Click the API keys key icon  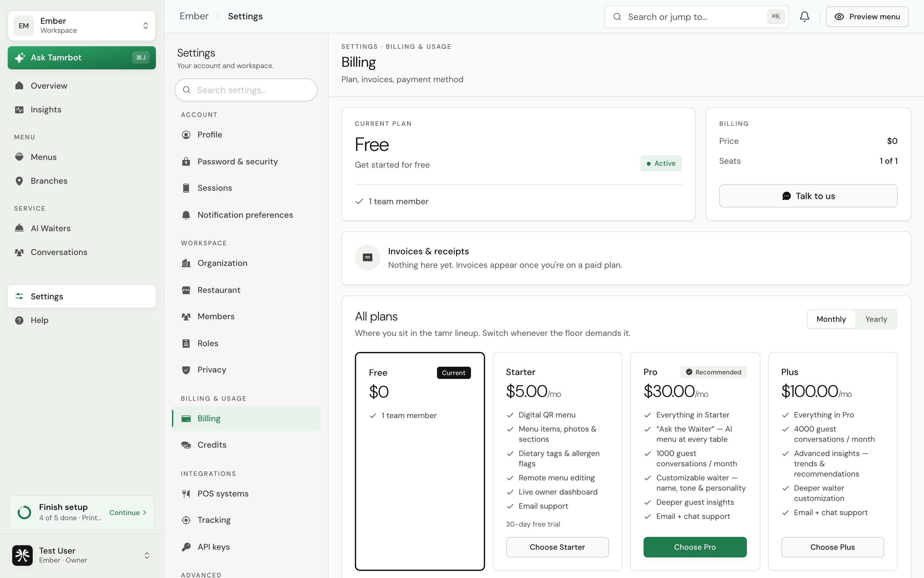point(186,547)
